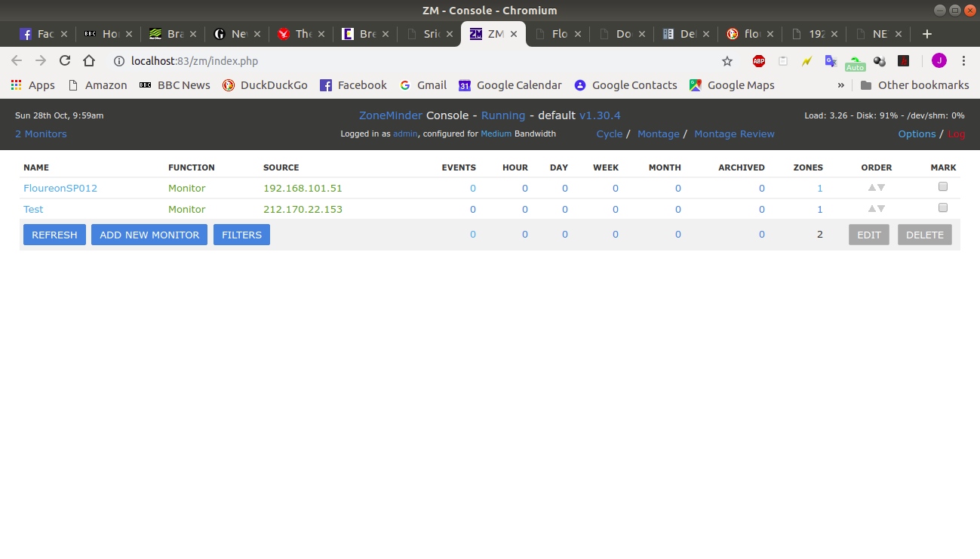980x559 pixels.
Task: Open source 212.170.22.153 settings
Action: pos(303,209)
